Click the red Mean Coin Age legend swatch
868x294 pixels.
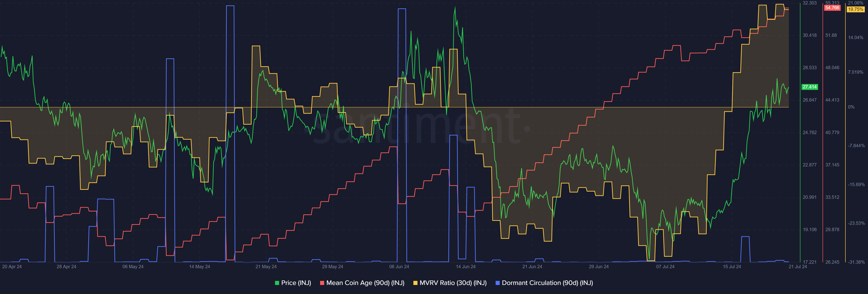click(322, 283)
